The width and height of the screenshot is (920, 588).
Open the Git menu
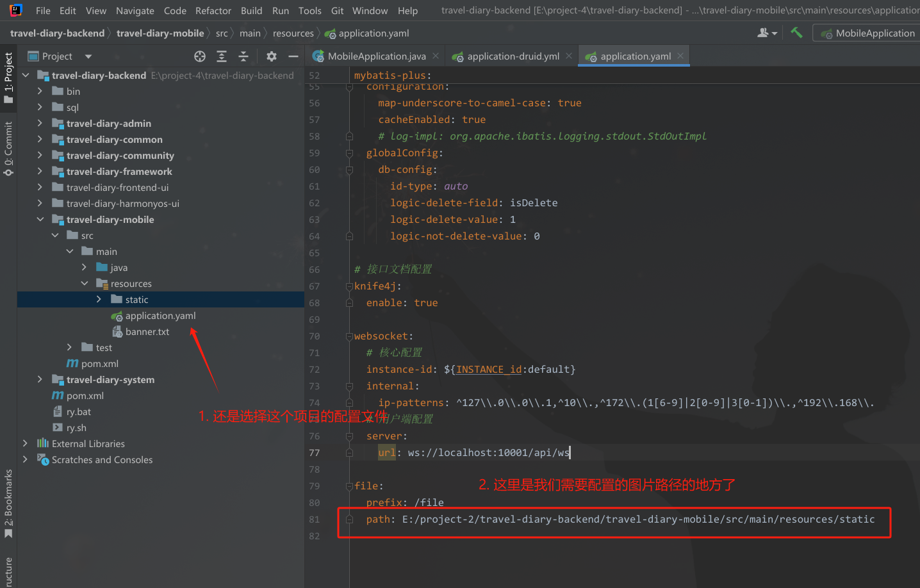pos(337,11)
